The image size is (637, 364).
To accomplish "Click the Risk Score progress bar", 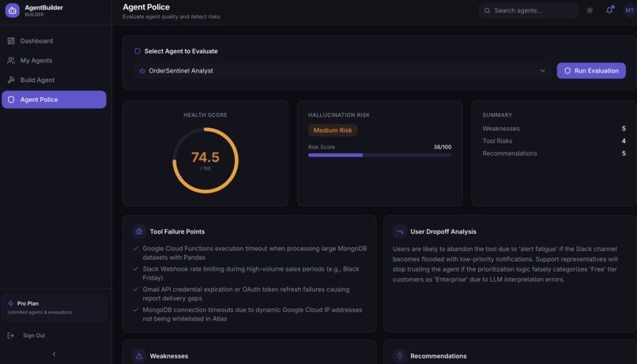I will pyautogui.click(x=379, y=155).
